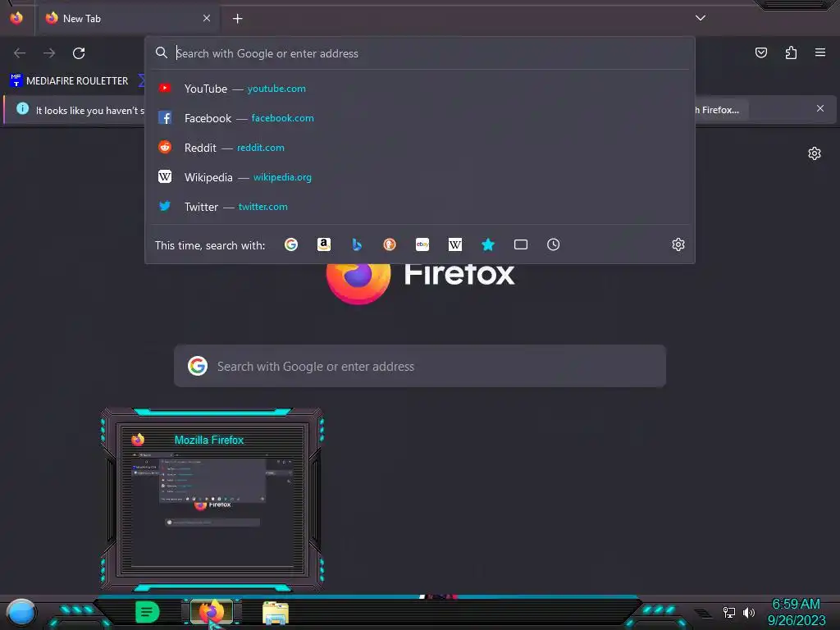Open File Explorer from taskbar

(x=276, y=613)
